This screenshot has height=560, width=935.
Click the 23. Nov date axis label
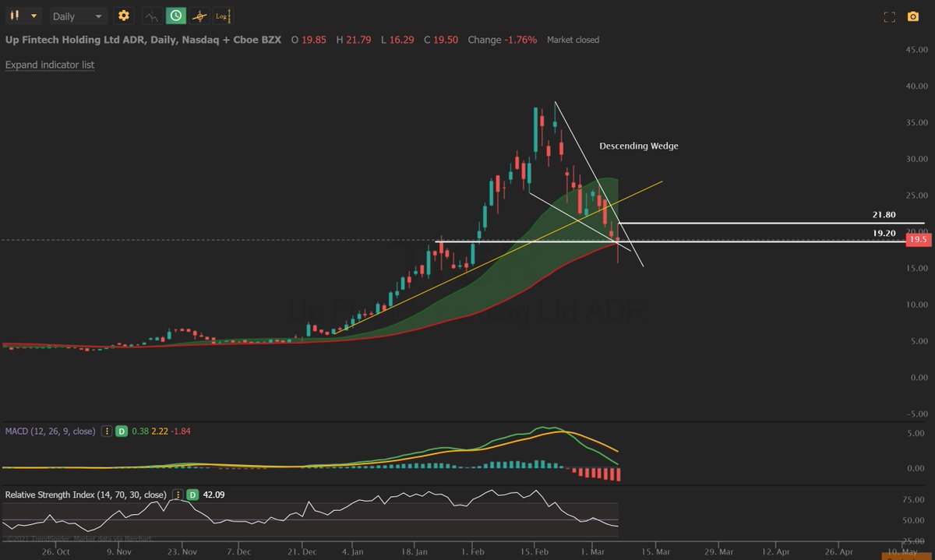tap(184, 550)
